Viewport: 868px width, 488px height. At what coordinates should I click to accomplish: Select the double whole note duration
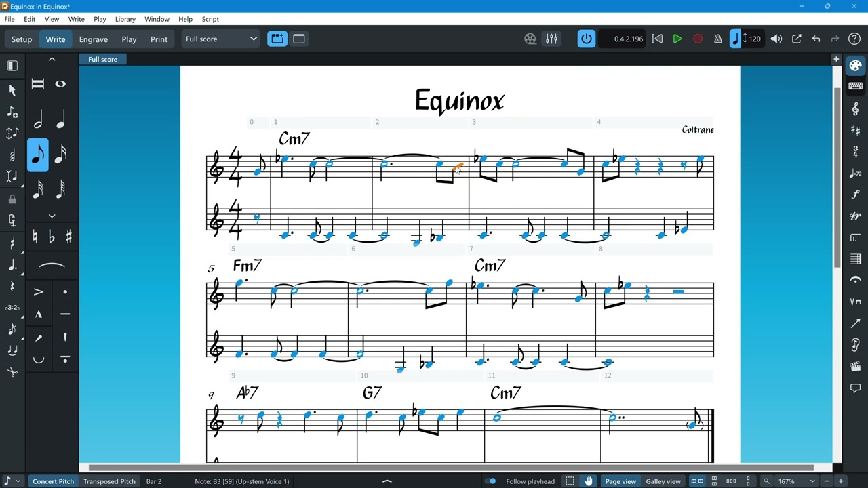coord(38,84)
